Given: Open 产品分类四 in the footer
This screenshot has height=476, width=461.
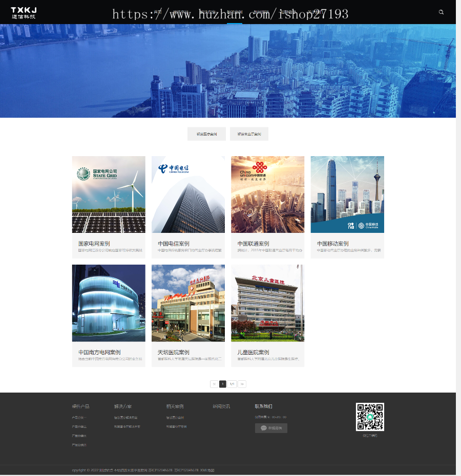Looking at the screenshot, I should tap(79, 445).
